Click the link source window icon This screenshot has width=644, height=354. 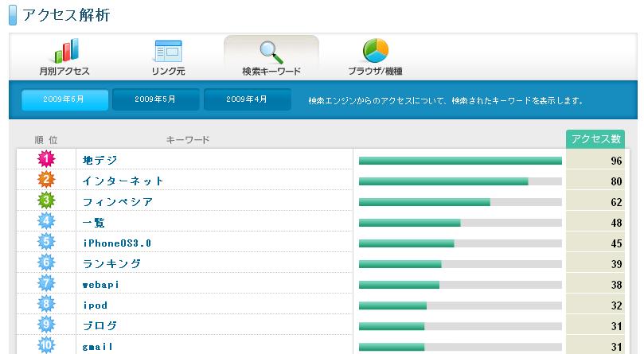click(x=168, y=50)
